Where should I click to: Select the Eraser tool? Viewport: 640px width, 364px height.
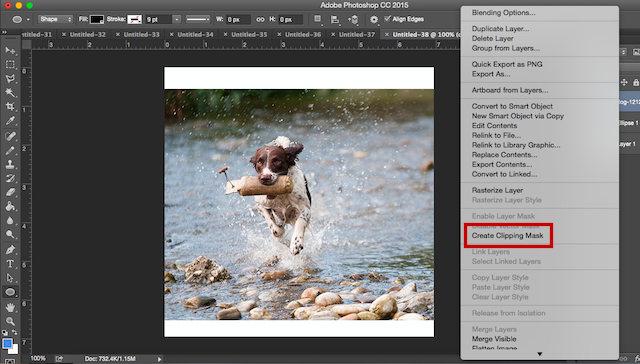coord(10,192)
